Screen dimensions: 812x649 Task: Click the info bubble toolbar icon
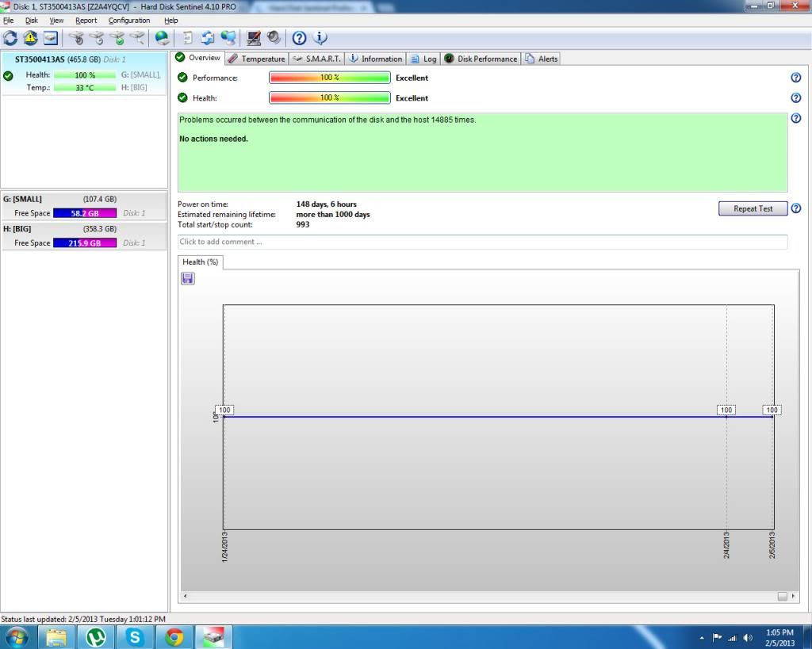[320, 38]
